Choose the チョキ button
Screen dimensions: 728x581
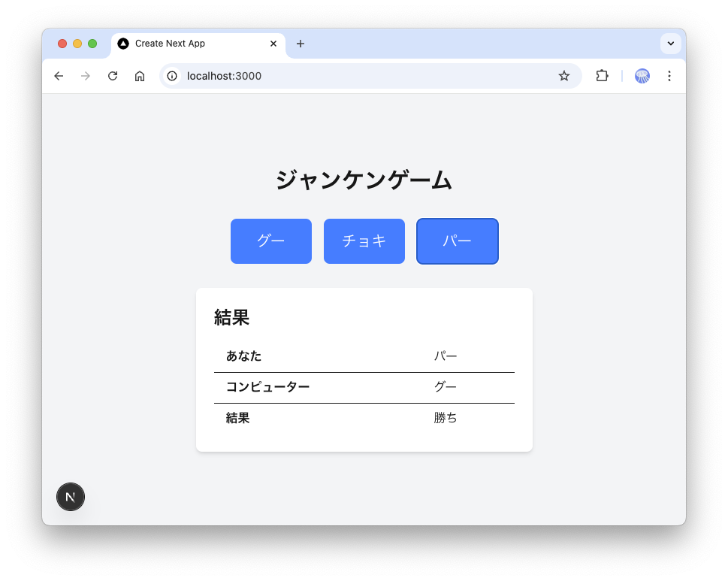[364, 241]
